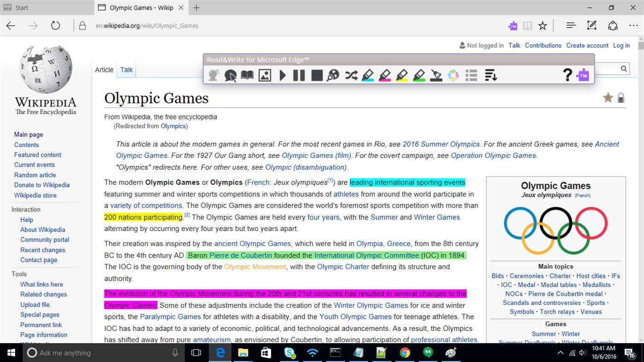Click the 2016 Summer Olympics link
Viewport: 644px width, 362px height.
441,144
